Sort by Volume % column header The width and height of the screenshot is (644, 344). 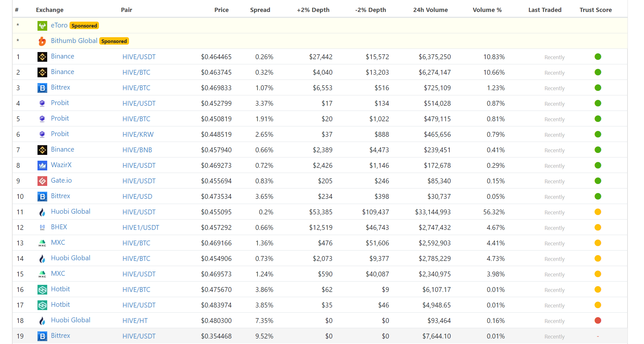(x=487, y=10)
